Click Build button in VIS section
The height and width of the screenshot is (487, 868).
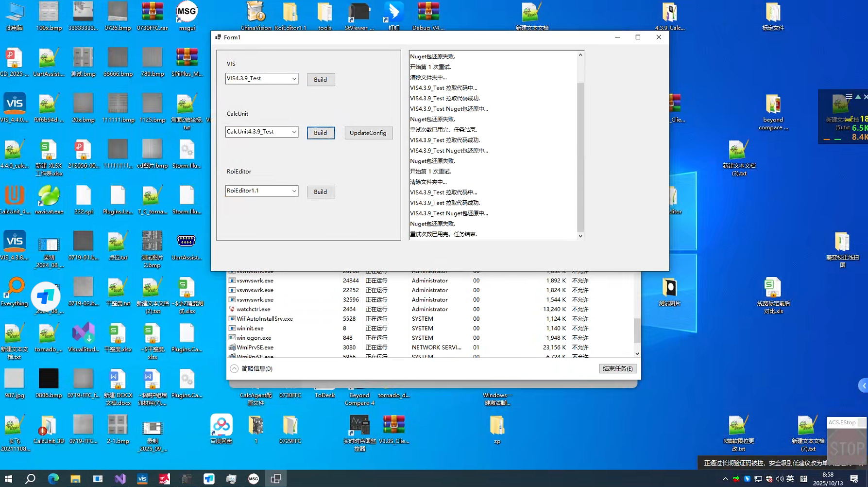[x=321, y=80]
